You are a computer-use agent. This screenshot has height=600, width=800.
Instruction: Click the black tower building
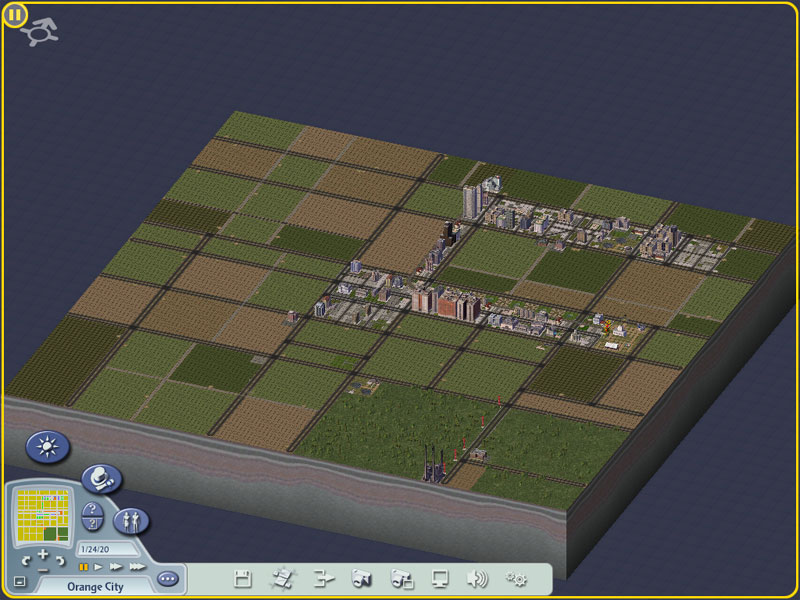[449, 234]
